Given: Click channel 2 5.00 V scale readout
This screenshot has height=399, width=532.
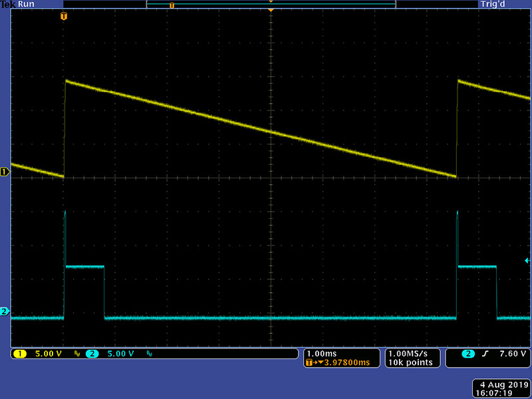Looking at the screenshot, I should [120, 354].
